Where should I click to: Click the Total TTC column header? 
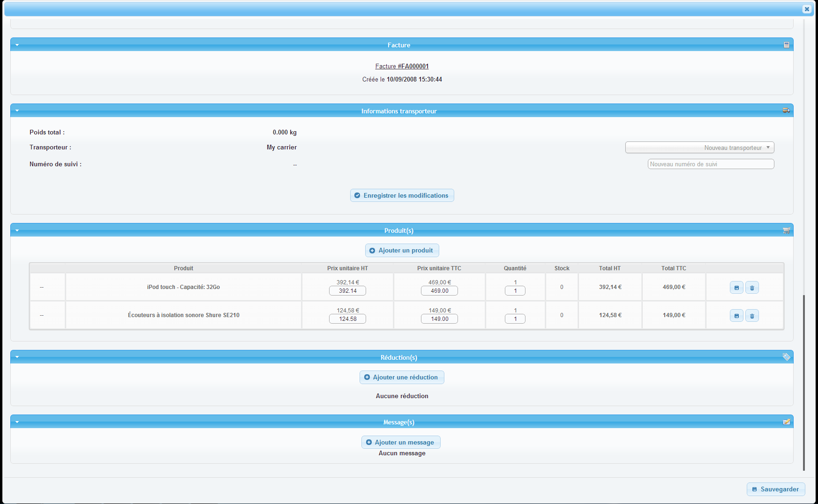point(674,268)
